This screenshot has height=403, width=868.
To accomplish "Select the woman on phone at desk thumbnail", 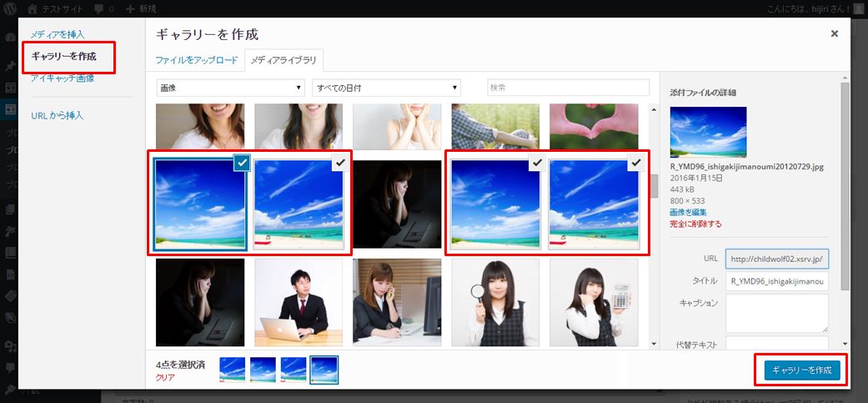I will (x=397, y=302).
